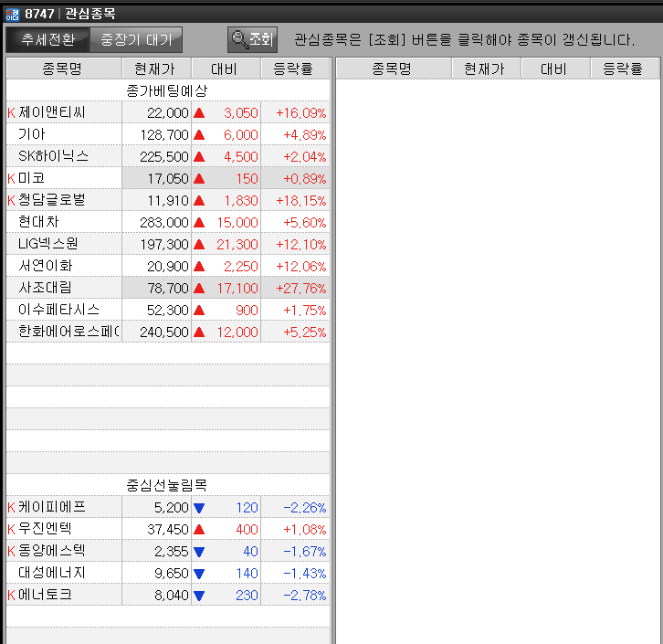Click the 조회 search button
Screen dimensions: 663x644
tap(252, 40)
